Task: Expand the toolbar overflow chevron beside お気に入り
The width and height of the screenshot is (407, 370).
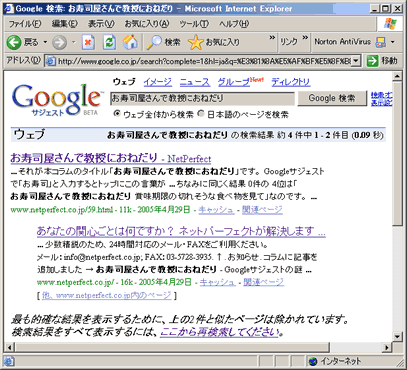Action: point(272,37)
